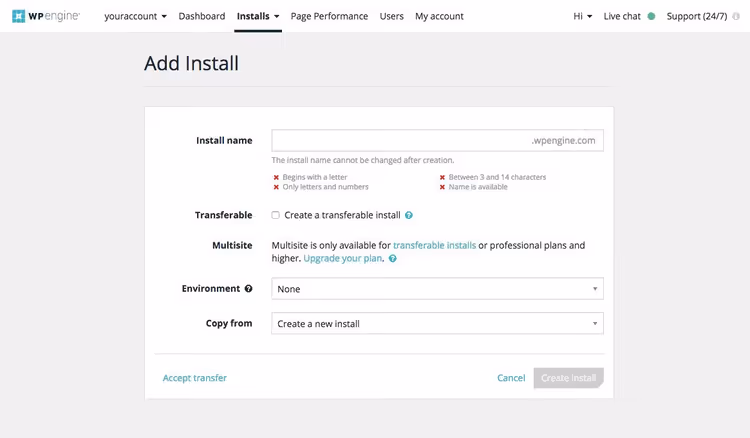Click the green Live chat status dot
The height and width of the screenshot is (438, 750).
point(651,16)
